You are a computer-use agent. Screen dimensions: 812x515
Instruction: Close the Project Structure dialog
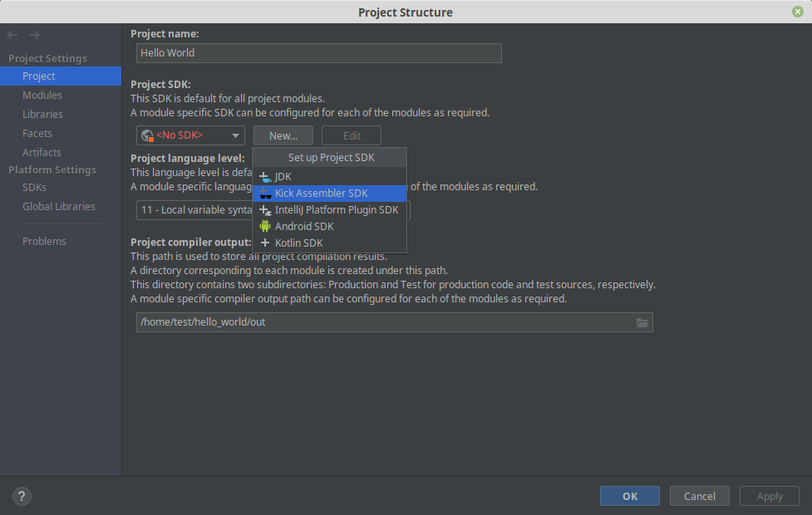pyautogui.click(x=798, y=12)
